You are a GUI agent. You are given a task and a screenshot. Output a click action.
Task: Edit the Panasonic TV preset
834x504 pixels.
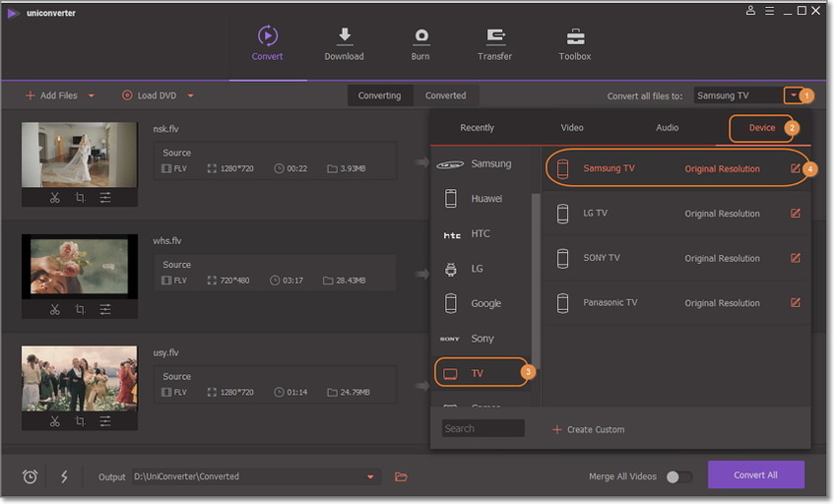796,302
